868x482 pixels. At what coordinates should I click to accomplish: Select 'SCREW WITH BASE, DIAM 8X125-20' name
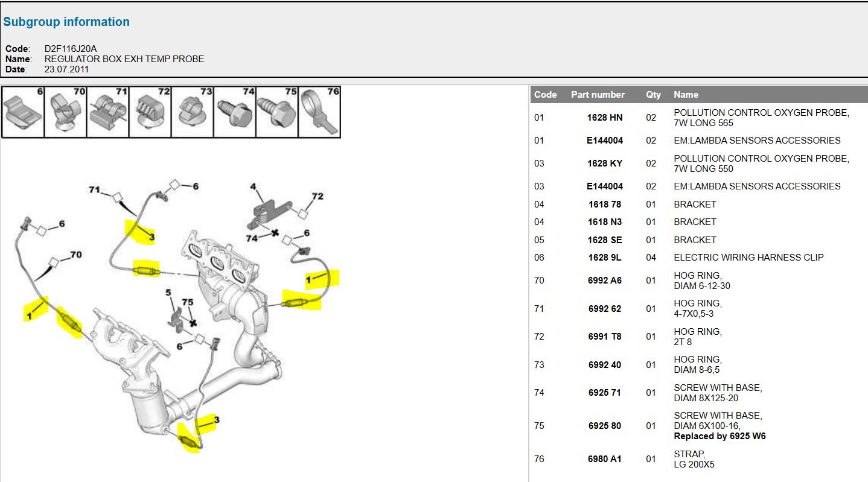coord(718,393)
